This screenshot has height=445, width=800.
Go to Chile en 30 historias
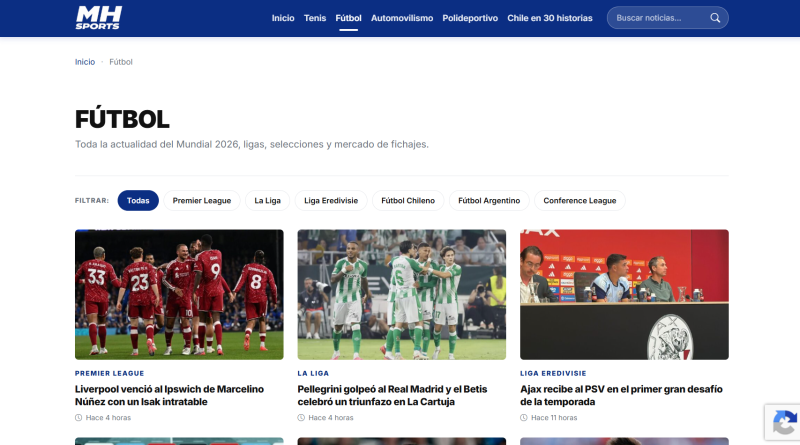click(x=549, y=18)
